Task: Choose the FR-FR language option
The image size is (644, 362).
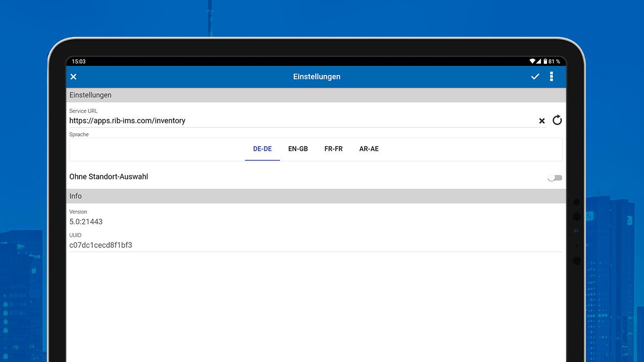Action: pyautogui.click(x=334, y=149)
